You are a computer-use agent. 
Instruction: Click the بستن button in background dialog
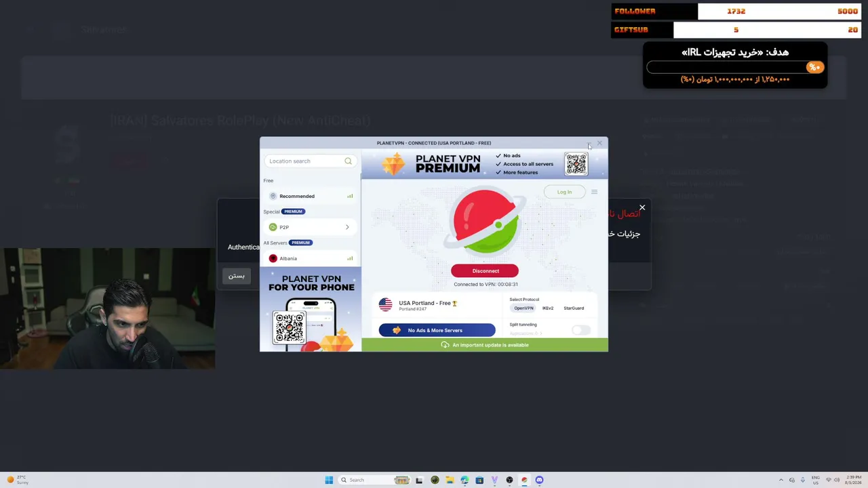(x=236, y=276)
